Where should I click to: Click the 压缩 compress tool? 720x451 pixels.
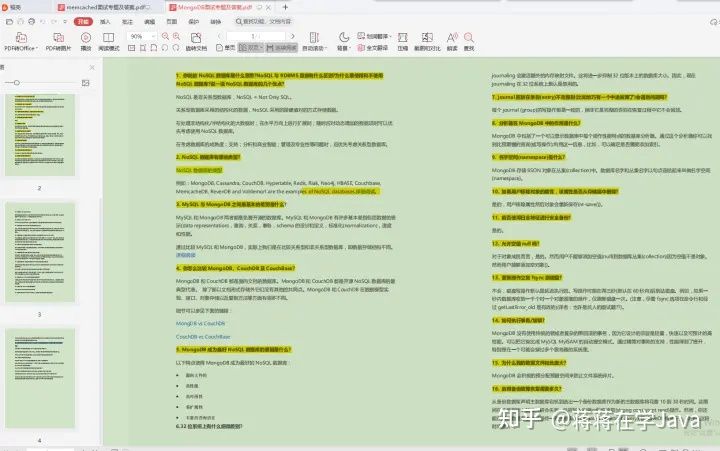coord(403,41)
